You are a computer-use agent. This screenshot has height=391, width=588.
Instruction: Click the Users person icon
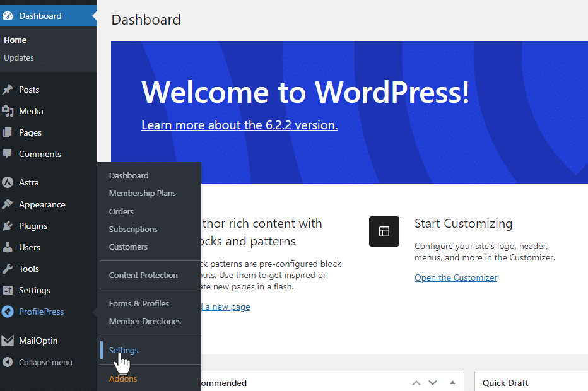[8, 247]
